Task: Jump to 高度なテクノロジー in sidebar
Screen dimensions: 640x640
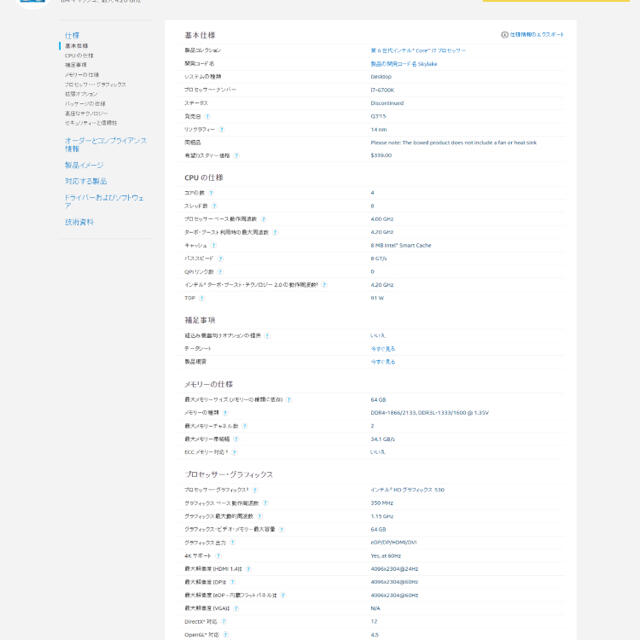Action: point(87,113)
